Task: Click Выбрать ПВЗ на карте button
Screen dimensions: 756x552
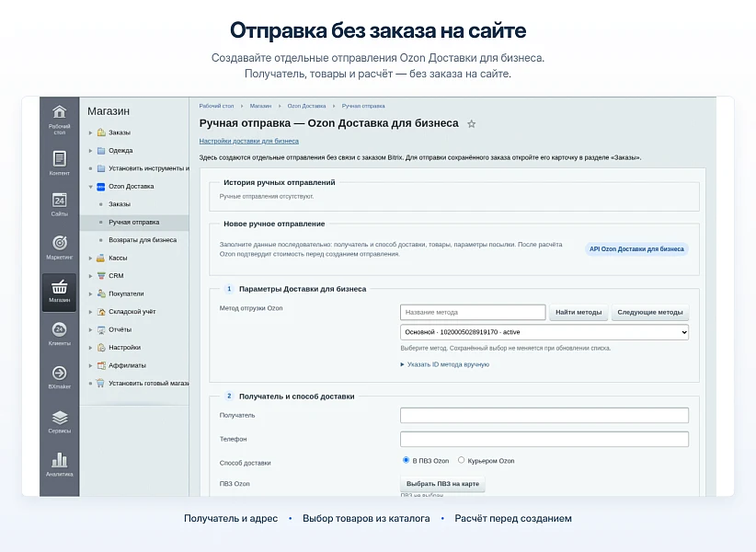Action: tap(442, 484)
